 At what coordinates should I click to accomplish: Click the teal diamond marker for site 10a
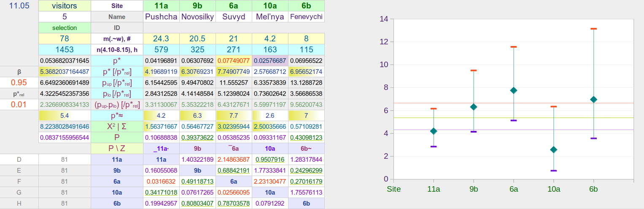(x=554, y=149)
